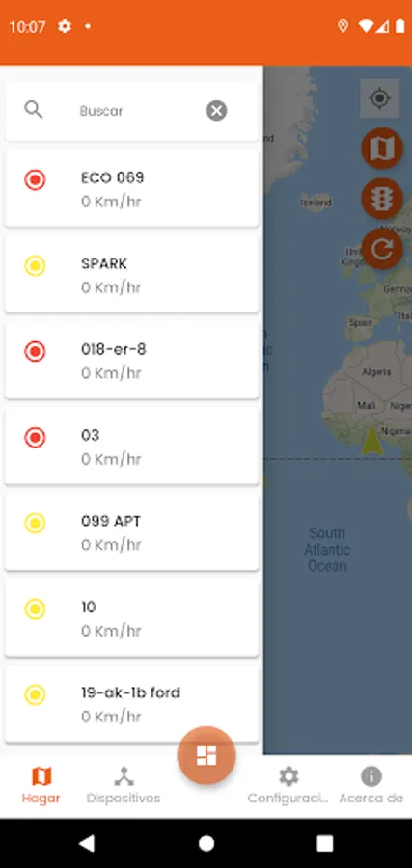Select device named 03
412x868 pixels.
[x=132, y=447]
